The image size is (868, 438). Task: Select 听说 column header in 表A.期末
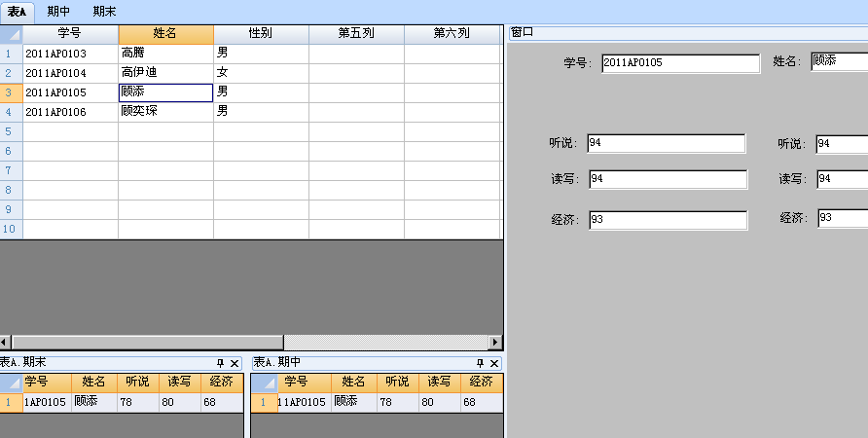[x=138, y=383]
